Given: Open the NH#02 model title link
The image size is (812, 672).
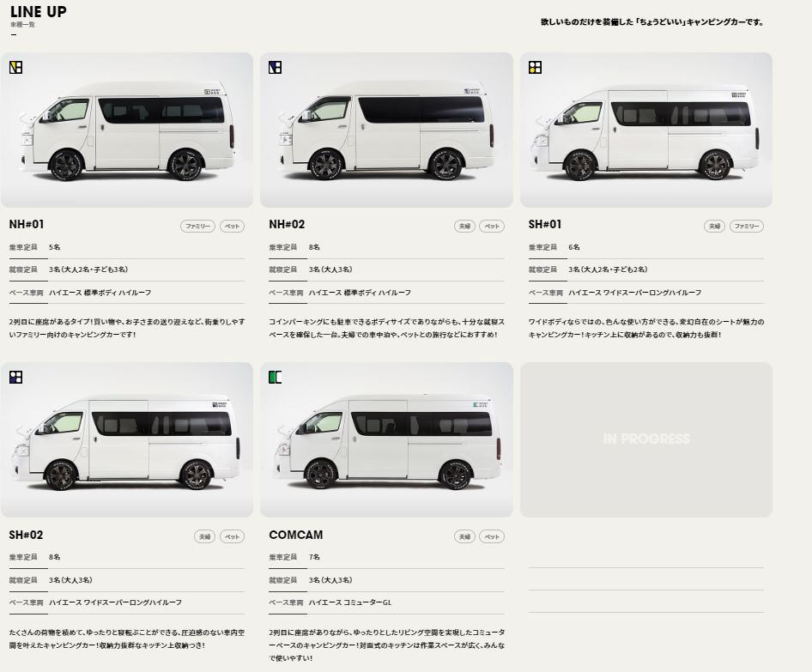Looking at the screenshot, I should click(287, 225).
